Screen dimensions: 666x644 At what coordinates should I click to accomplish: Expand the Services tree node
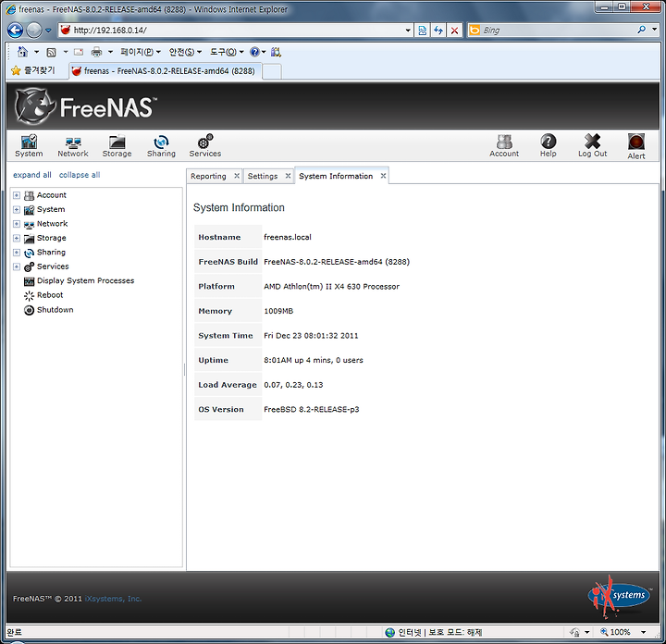tap(17, 266)
